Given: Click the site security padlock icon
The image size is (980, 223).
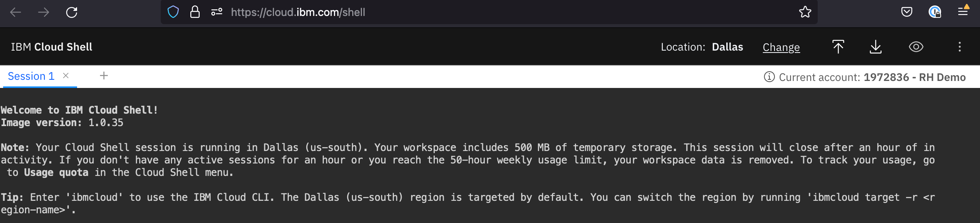Looking at the screenshot, I should 195,12.
